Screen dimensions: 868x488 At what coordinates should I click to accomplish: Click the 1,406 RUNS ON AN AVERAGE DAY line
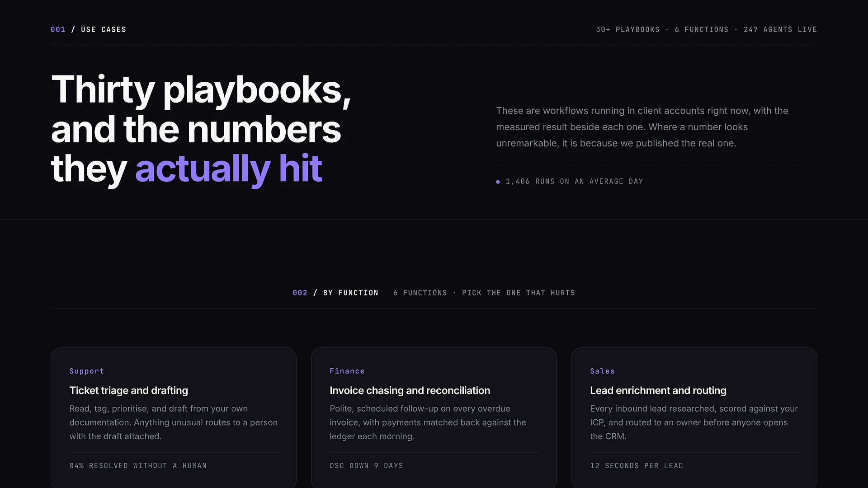[574, 181]
